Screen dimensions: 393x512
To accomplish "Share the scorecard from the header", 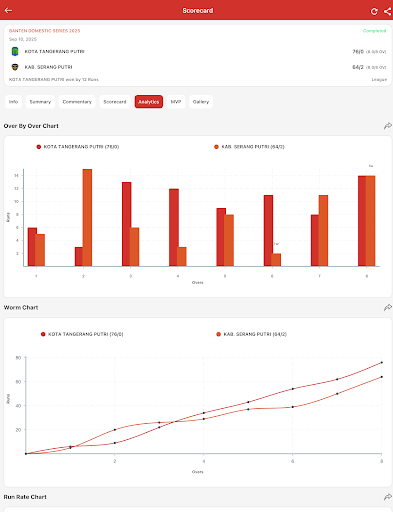I will 387,11.
